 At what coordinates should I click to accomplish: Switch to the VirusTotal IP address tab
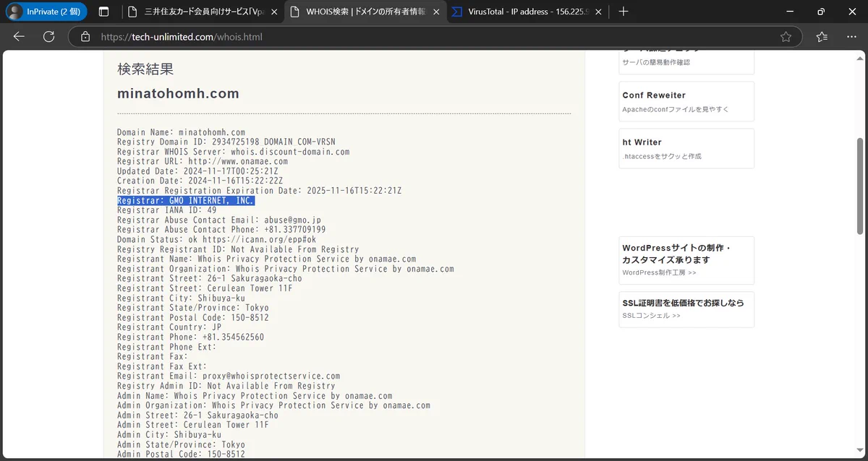tap(529, 12)
